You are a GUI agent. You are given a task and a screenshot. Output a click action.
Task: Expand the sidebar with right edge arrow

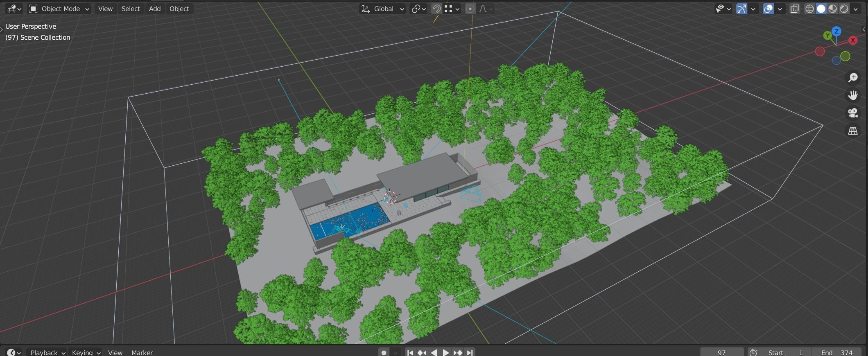click(x=864, y=29)
